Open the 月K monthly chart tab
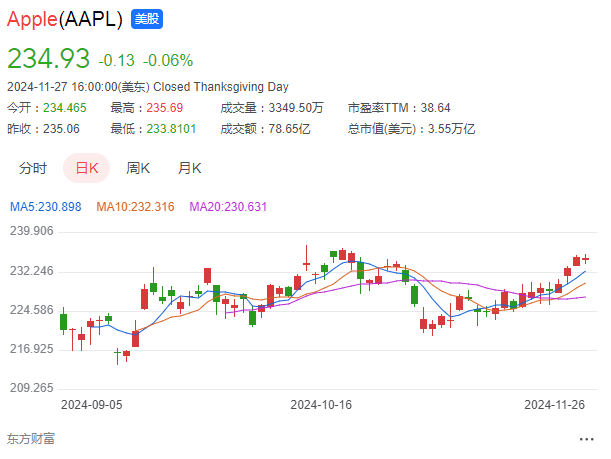The width and height of the screenshot is (611, 459). point(189,168)
